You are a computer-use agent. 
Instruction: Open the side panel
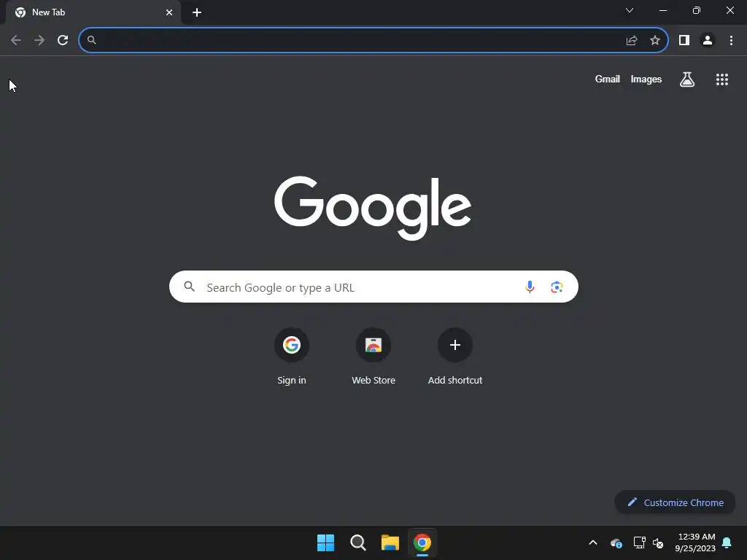point(684,41)
